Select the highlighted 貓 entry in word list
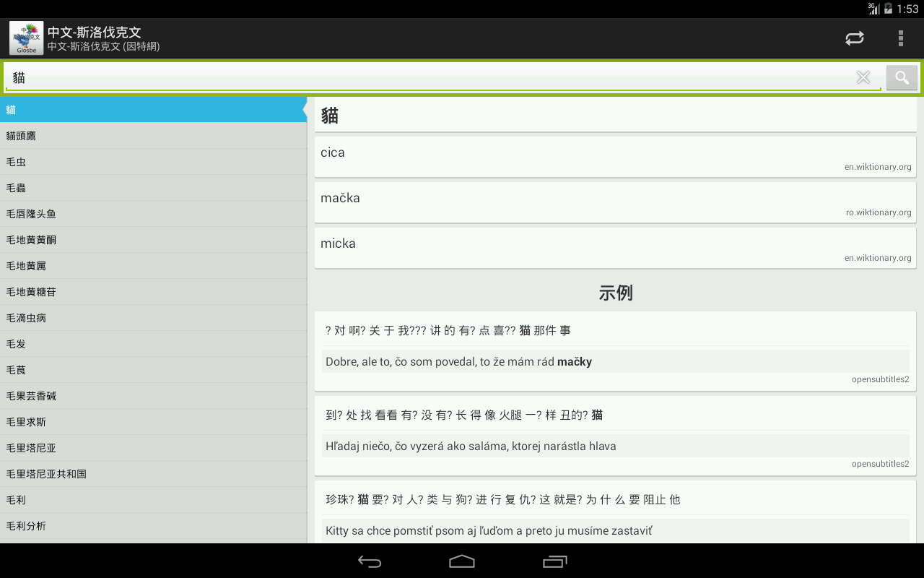This screenshot has width=924, height=578. pos(153,110)
